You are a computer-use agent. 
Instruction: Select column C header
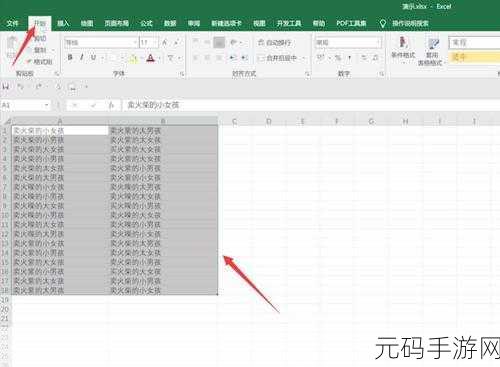tap(235, 121)
